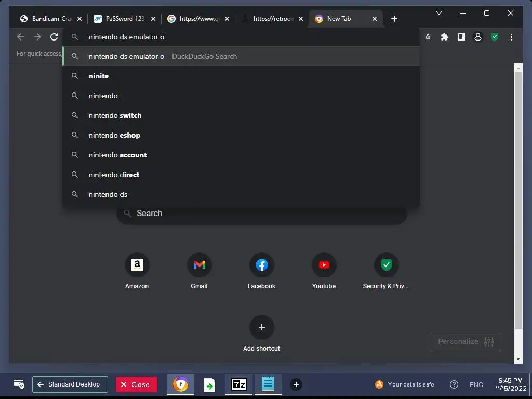
Task: Select the 'nintendo ds' suggestion
Action: (x=241, y=194)
